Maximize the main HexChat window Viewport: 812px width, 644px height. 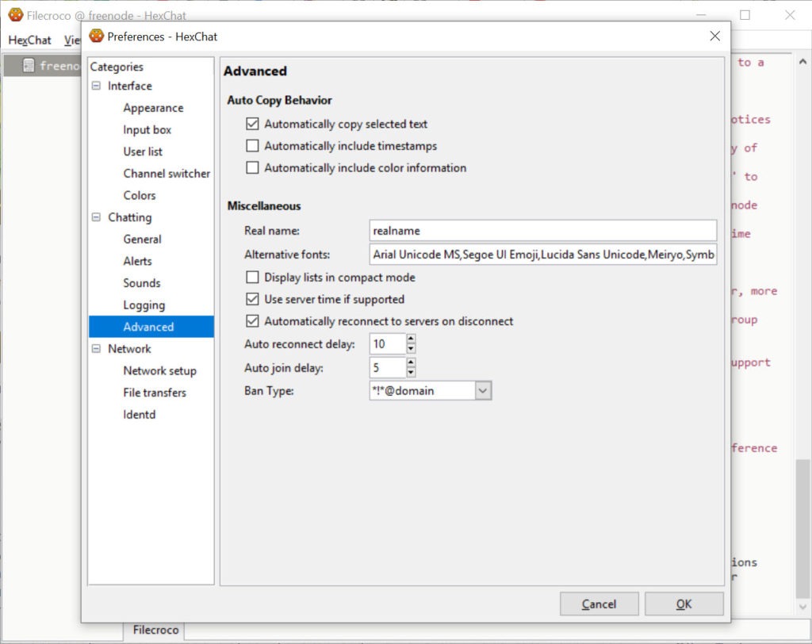[x=745, y=15]
